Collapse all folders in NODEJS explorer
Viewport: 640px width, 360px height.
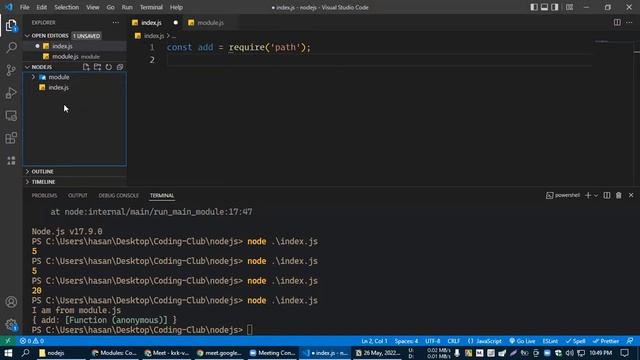[x=120, y=67]
